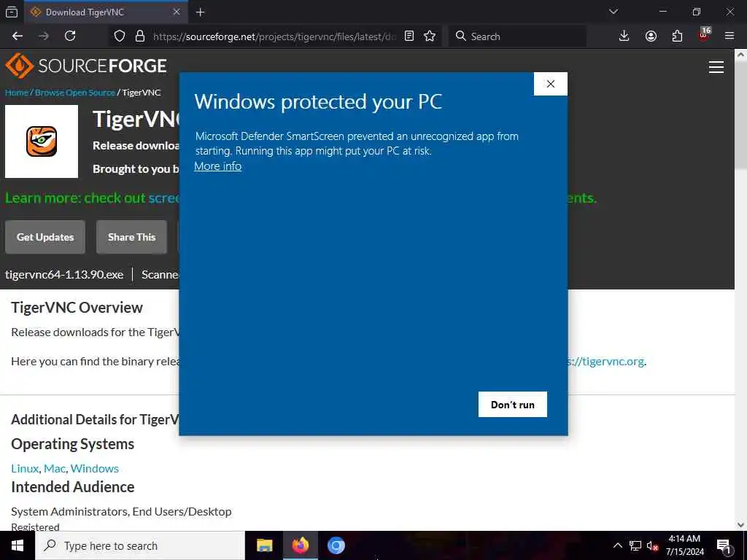Click the Firefox tab view icon

[x=12, y=12]
